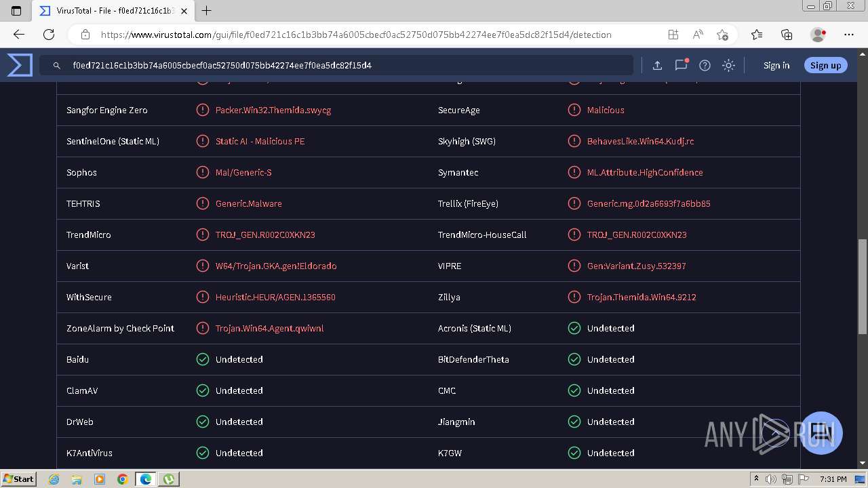Viewport: 868px width, 488px height.
Task: Click the alert icon in the Zillya row
Action: tap(574, 297)
